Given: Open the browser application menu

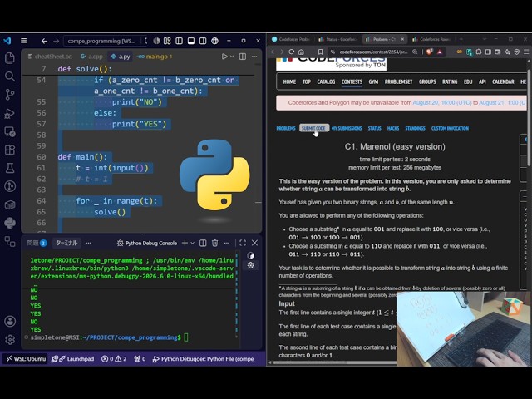Looking at the screenshot, I should tap(526, 52).
